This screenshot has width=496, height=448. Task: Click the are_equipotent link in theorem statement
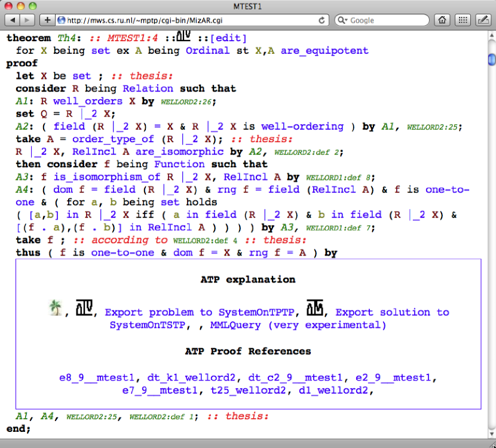(x=324, y=51)
